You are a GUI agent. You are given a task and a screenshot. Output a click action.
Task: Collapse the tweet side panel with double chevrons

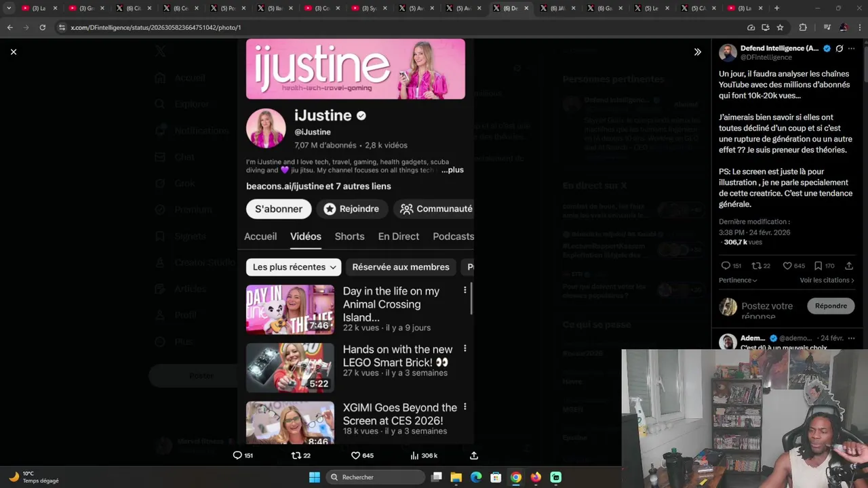(697, 52)
